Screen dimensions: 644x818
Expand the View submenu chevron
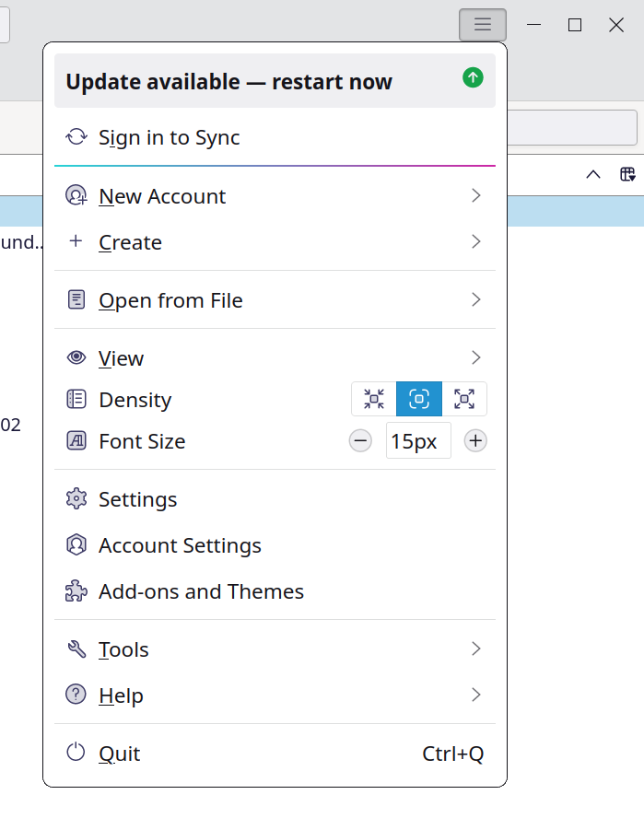(475, 357)
